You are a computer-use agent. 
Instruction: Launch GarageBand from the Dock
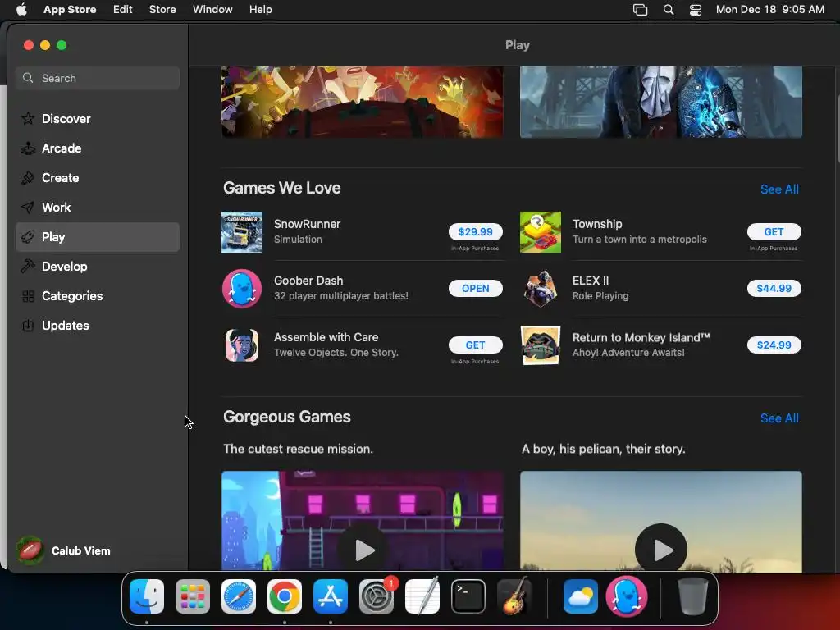[x=514, y=596]
